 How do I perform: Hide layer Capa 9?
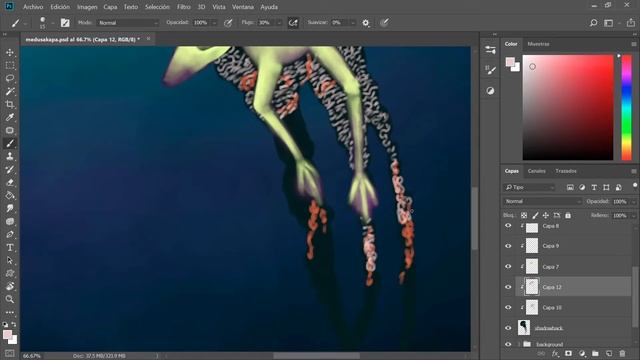[x=508, y=246]
